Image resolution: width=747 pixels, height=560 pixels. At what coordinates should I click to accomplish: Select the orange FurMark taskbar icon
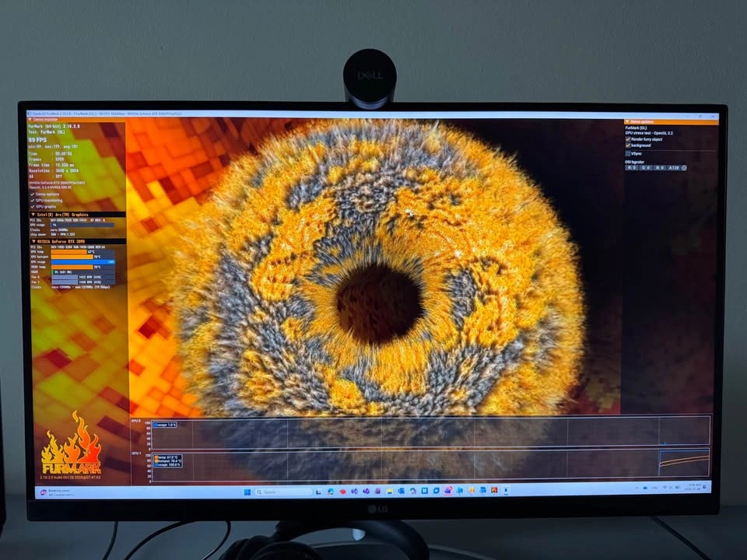coord(495,491)
